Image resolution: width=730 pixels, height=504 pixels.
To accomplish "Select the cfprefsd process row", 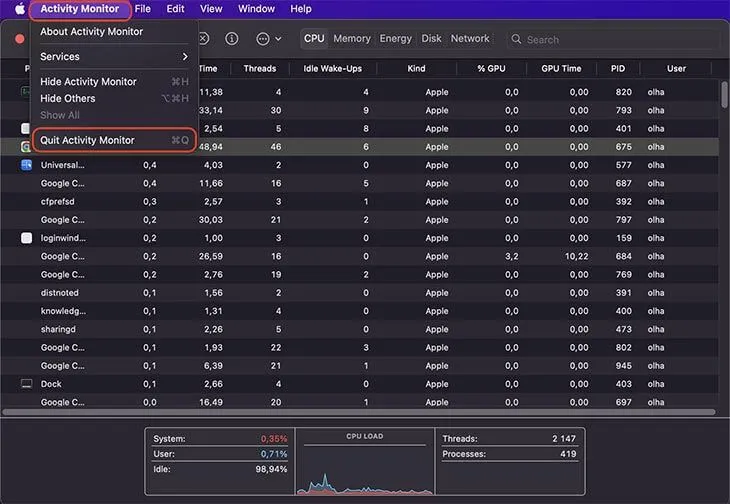I will point(359,202).
